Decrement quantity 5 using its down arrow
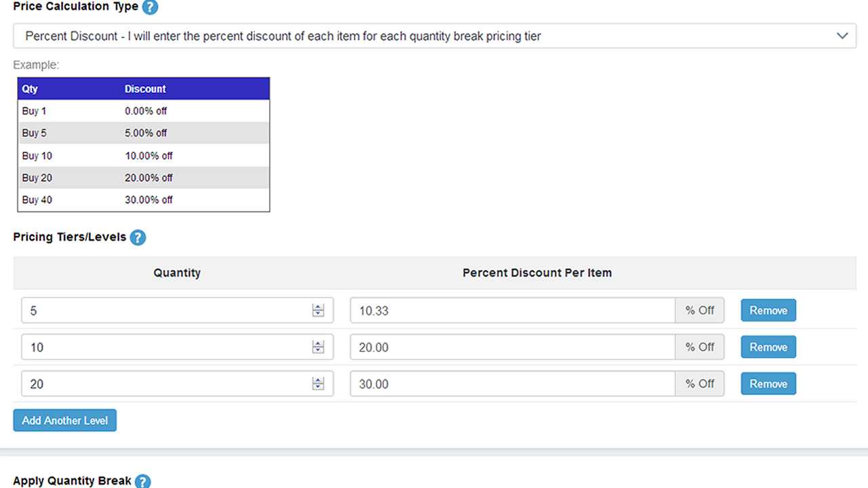This screenshot has width=868, height=488. coord(317,313)
